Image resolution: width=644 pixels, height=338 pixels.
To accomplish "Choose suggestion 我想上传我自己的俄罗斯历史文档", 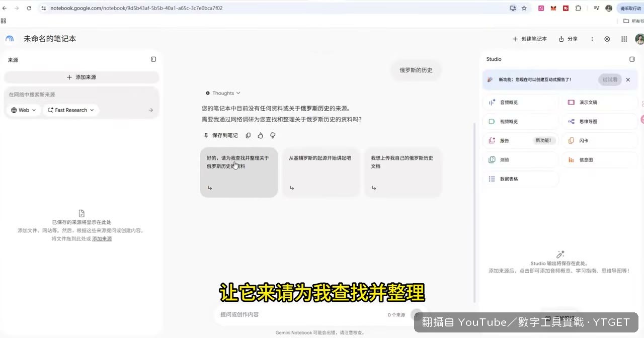I will [403, 172].
